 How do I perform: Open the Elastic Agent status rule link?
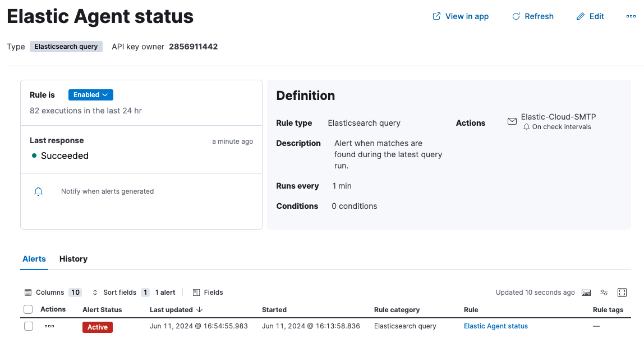click(495, 326)
